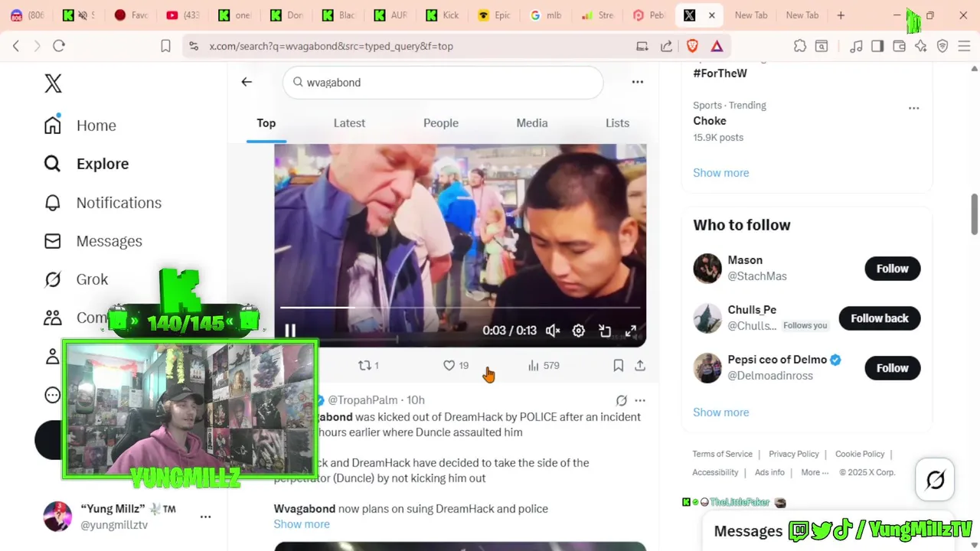
Task: Open Privacy Policy link
Action: [x=794, y=454]
